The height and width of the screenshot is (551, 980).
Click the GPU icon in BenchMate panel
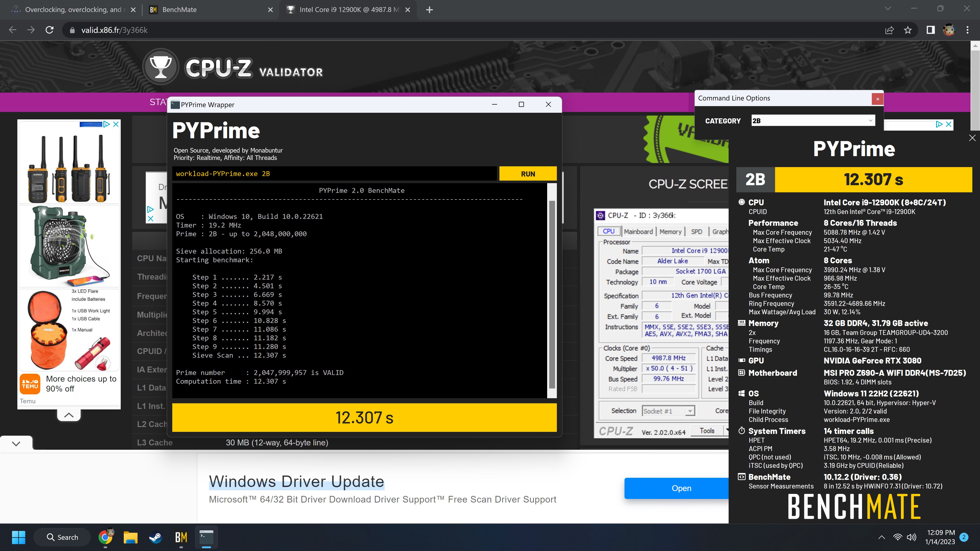pyautogui.click(x=741, y=360)
